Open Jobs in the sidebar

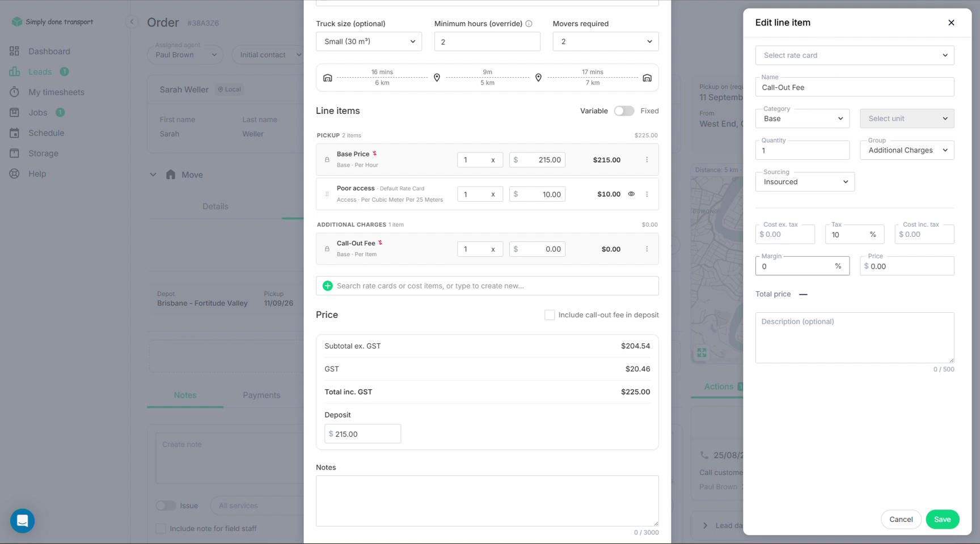point(37,112)
